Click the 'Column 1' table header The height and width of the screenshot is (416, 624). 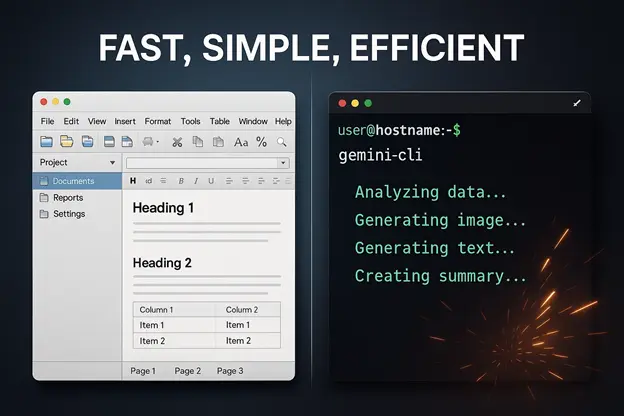[x=156, y=309]
